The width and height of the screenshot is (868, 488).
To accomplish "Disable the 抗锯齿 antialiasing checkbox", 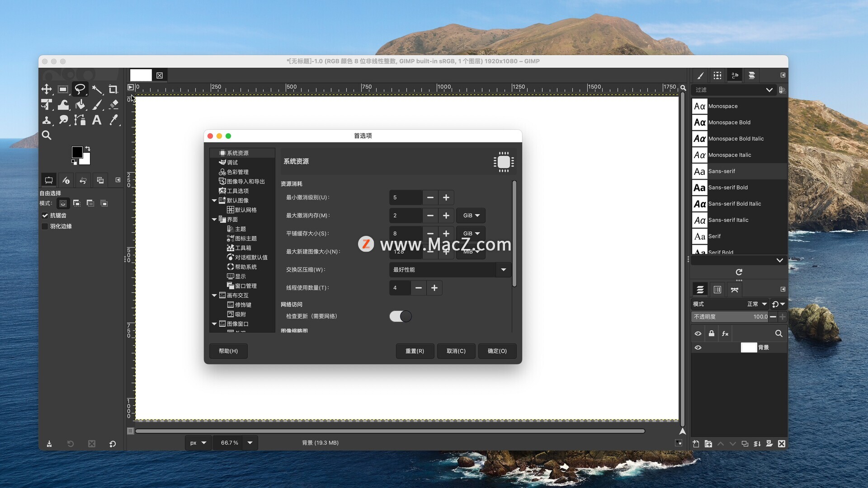I will click(x=45, y=216).
